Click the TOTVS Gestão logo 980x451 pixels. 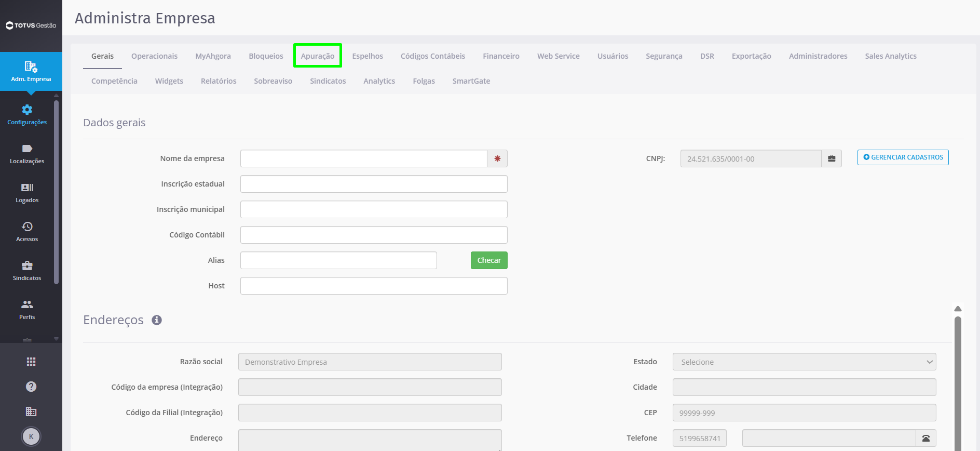click(x=31, y=25)
